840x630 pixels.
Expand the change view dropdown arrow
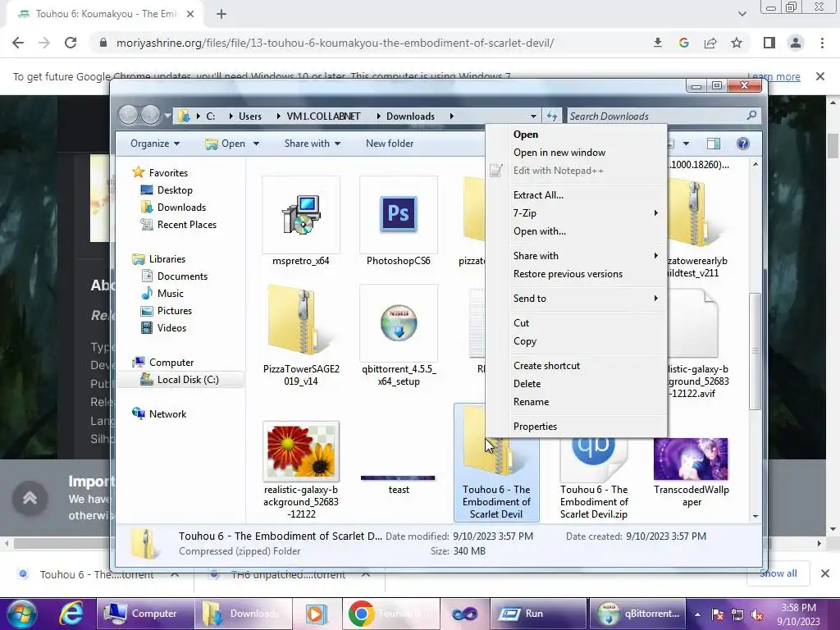tap(686, 144)
